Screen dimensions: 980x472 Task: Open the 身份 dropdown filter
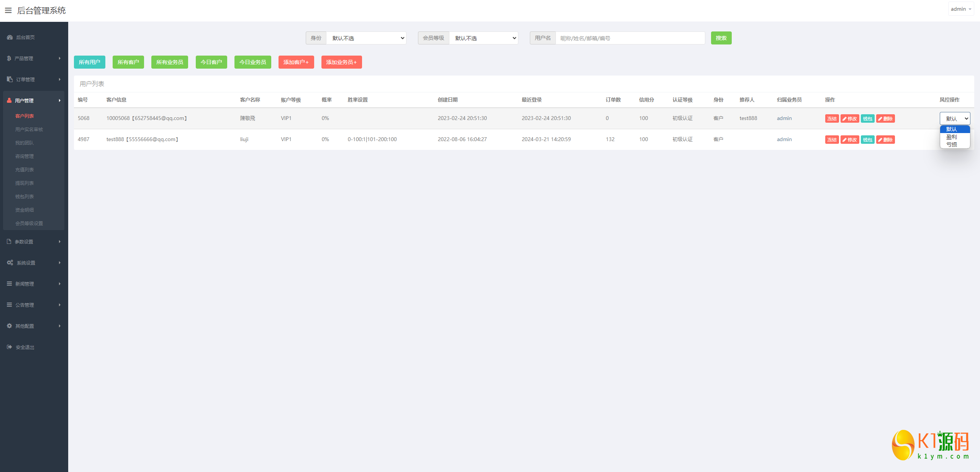tap(366, 38)
